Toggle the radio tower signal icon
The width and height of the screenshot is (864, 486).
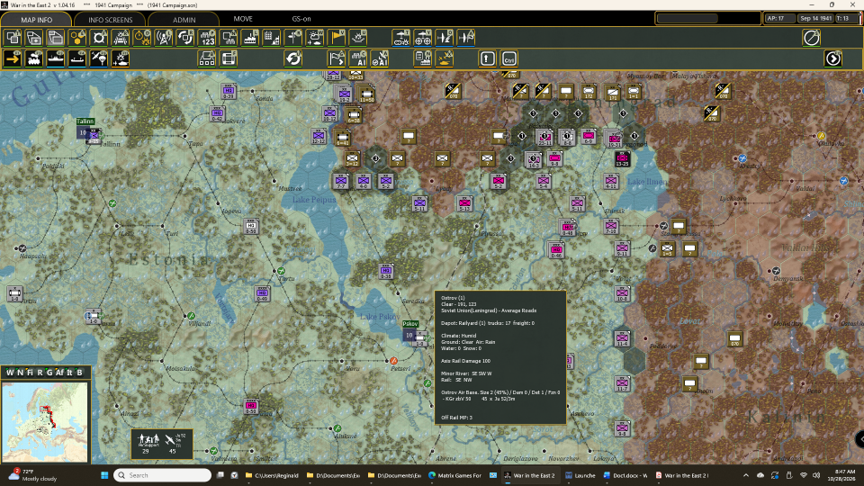(x=164, y=37)
